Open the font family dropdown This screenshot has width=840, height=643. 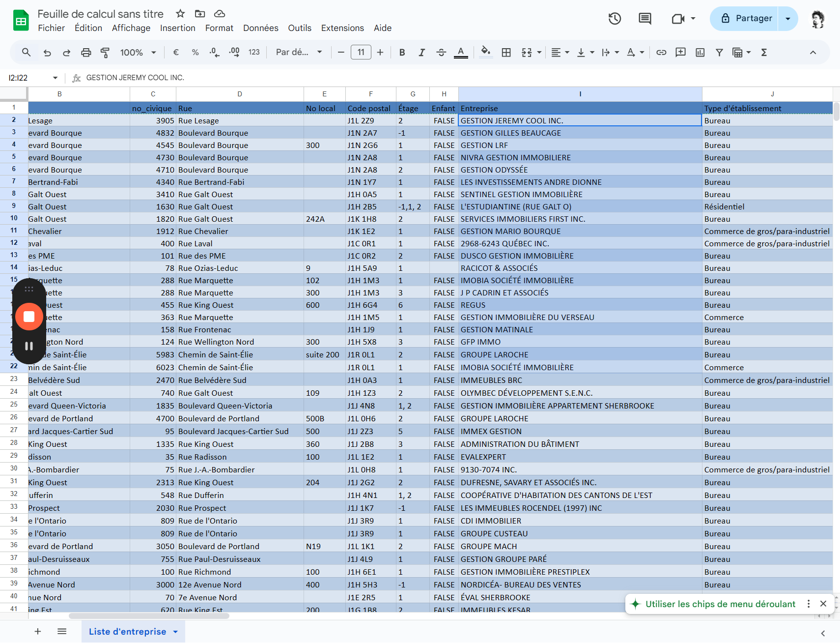pos(299,52)
